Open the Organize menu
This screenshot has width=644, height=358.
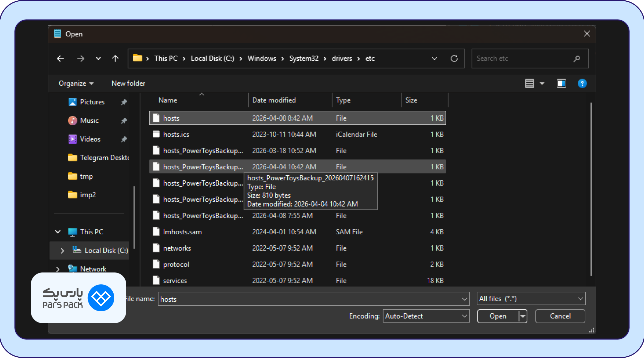pos(76,84)
